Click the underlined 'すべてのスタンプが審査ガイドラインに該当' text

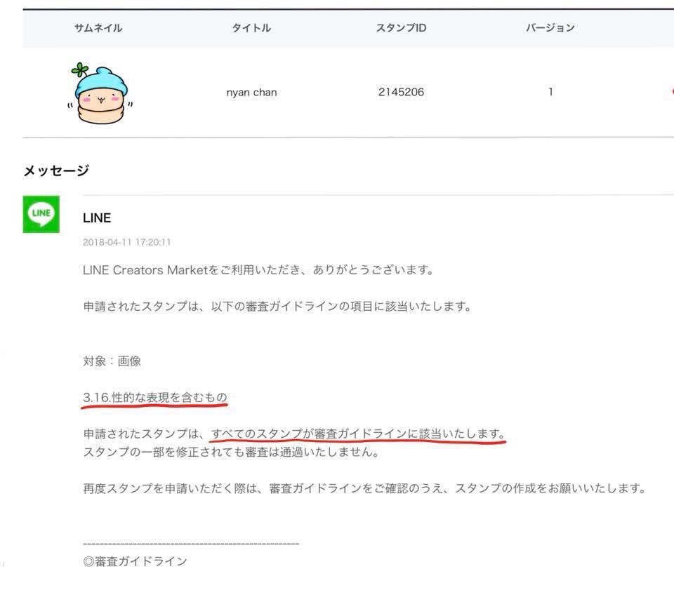coord(359,434)
